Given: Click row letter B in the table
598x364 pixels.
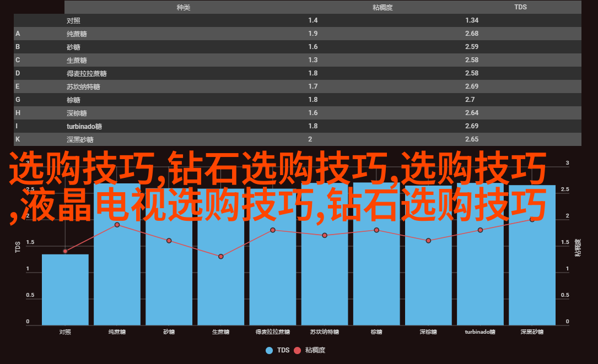Looking at the screenshot, I should (x=18, y=47).
